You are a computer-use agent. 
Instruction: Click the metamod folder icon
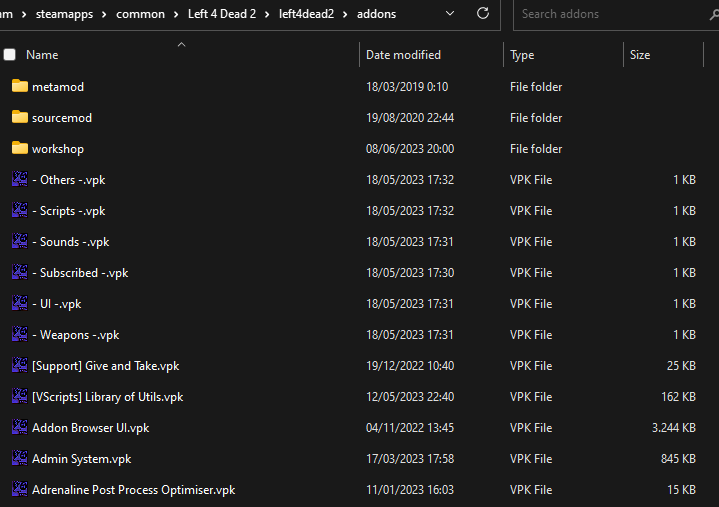[x=20, y=87]
